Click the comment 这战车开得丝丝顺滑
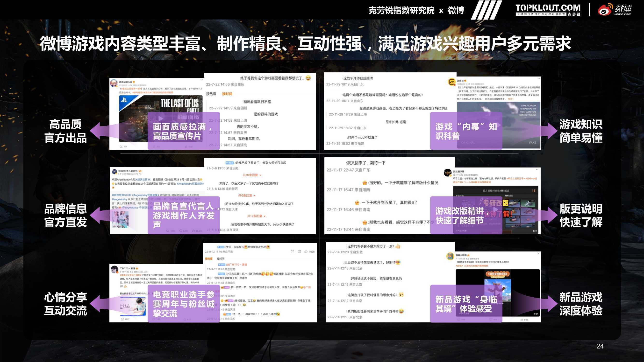Image resolution: width=644 pixels, height=362 pixels. pyautogui.click(x=358, y=78)
